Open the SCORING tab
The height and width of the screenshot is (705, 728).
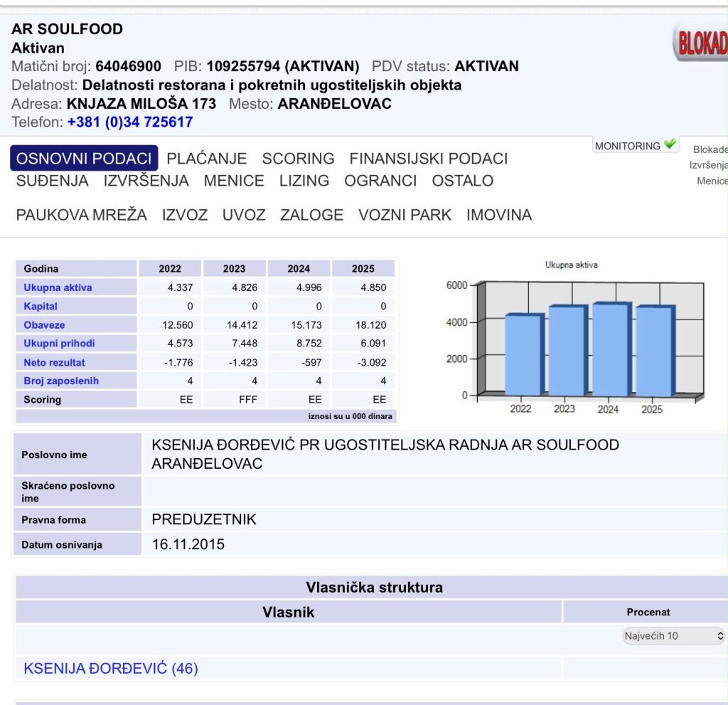tap(298, 159)
